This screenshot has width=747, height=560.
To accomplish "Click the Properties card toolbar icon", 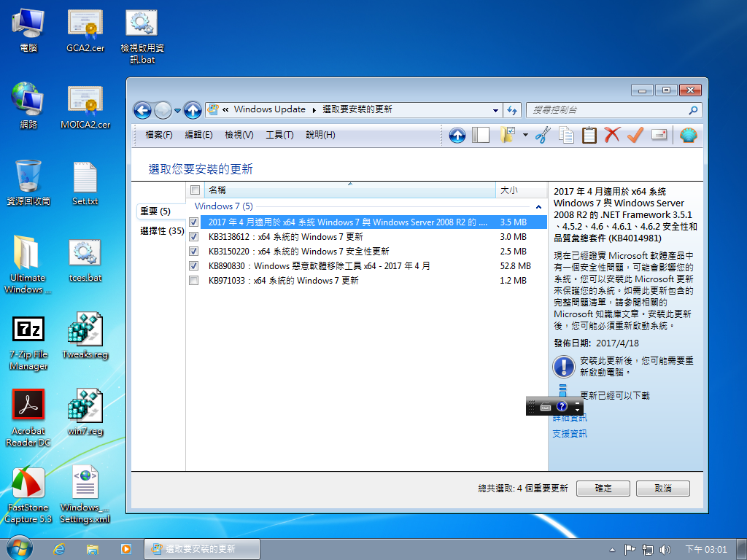I will point(659,135).
